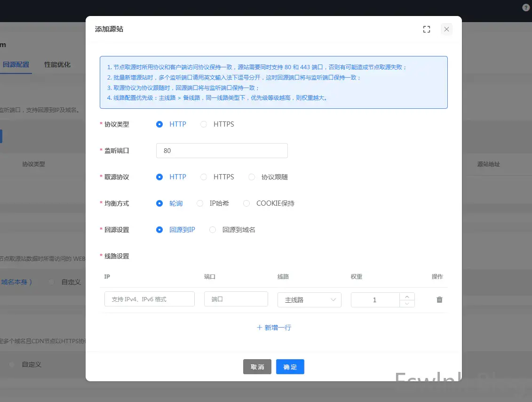The image size is (532, 402).
Task: Choose IP哈希 balancing method
Action: click(200, 203)
